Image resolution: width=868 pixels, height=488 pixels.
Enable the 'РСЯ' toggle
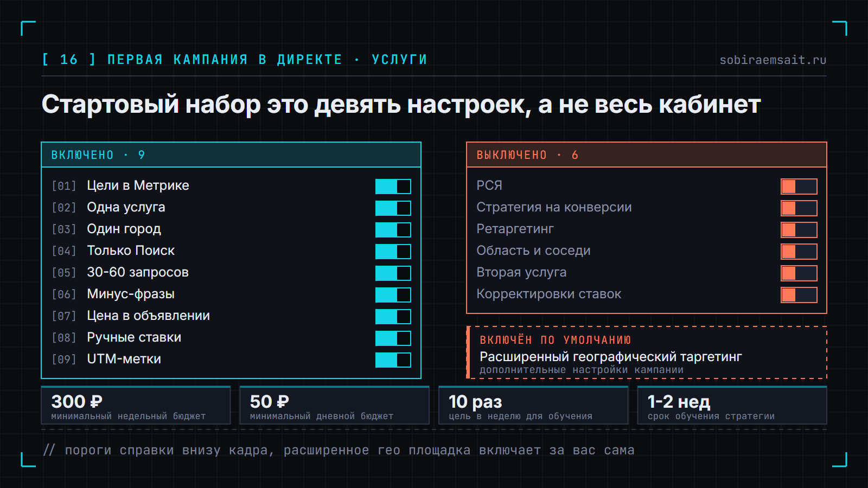click(x=799, y=187)
